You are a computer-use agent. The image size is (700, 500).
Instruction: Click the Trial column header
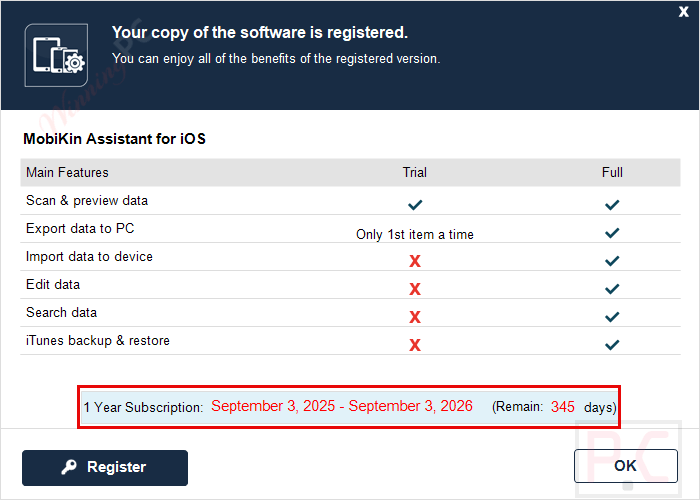click(x=415, y=172)
